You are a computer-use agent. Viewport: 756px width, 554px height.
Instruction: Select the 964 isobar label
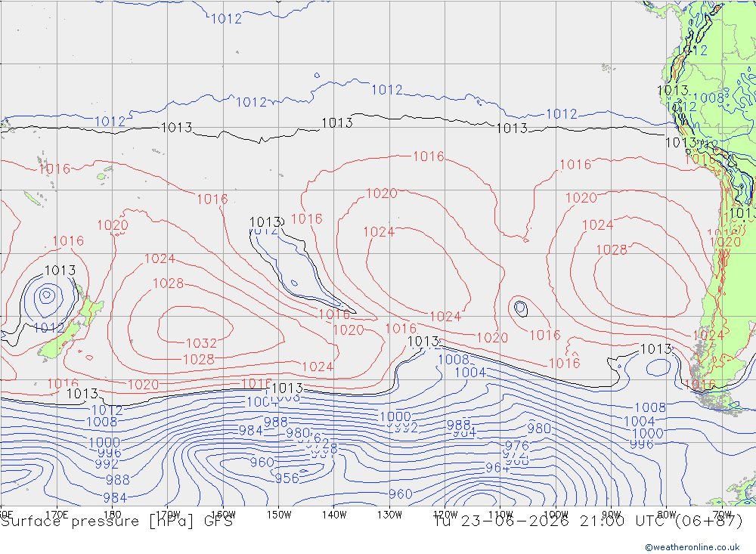497,468
